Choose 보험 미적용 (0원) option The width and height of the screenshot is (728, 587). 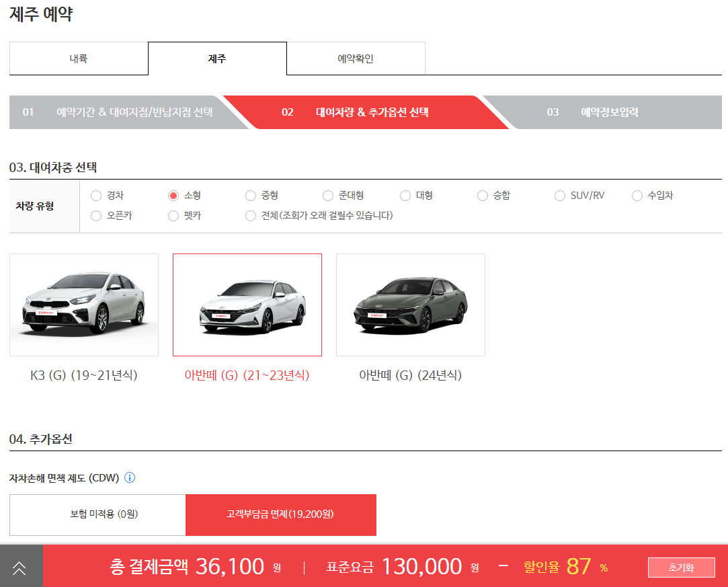pyautogui.click(x=97, y=514)
